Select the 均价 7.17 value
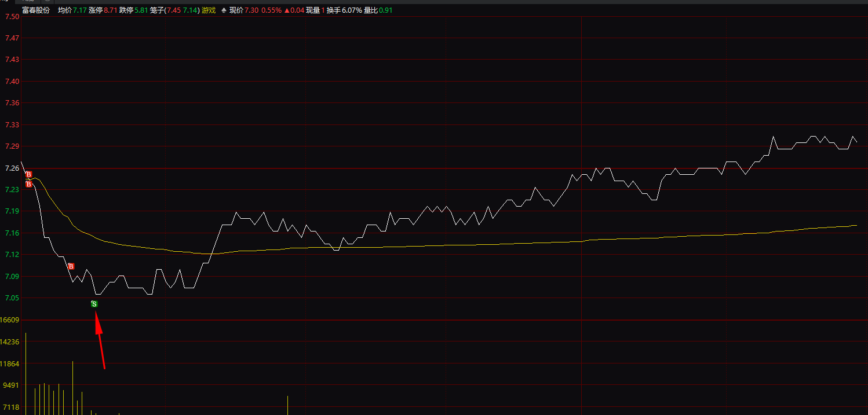 72,10
